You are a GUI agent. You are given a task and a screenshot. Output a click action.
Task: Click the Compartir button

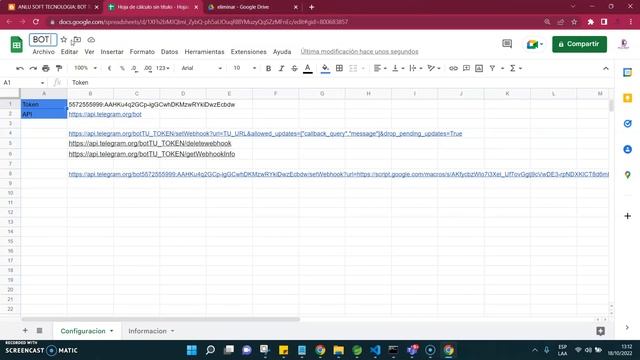(579, 44)
